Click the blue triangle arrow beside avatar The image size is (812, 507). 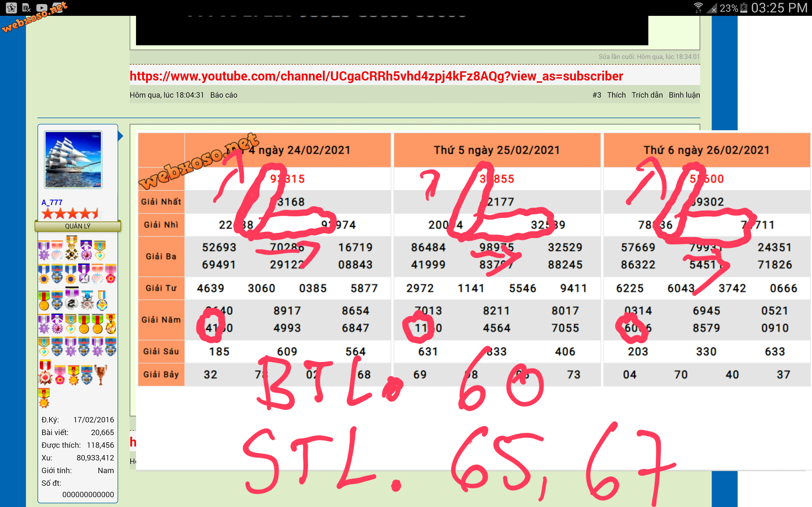point(121,136)
